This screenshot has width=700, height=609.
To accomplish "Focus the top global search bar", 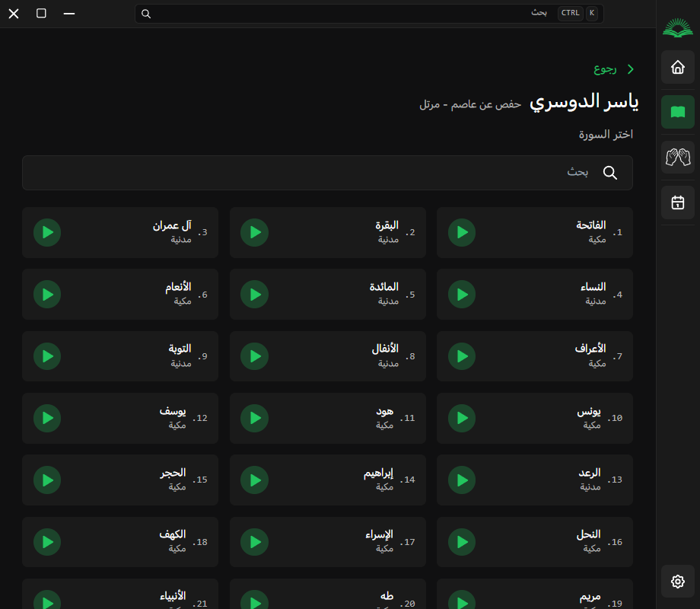I will (x=369, y=14).
